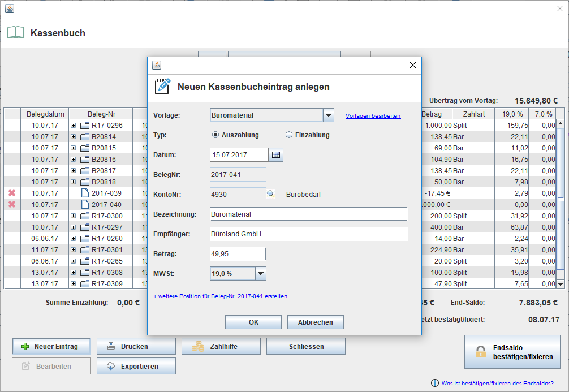This screenshot has height=392, width=569.
Task: Click the info icon beside fixieren help
Action: (434, 383)
